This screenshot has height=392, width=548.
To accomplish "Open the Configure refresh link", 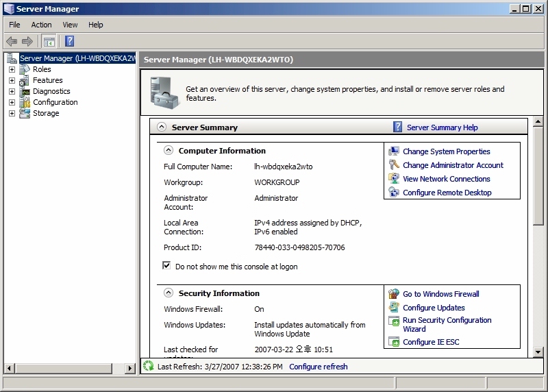I will pos(319,367).
